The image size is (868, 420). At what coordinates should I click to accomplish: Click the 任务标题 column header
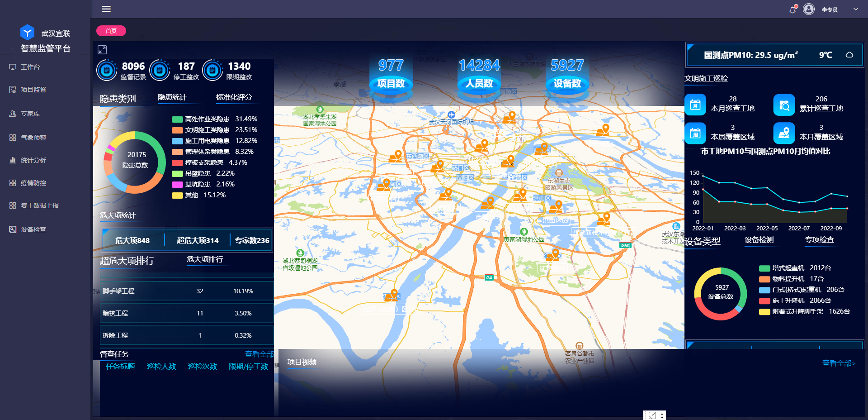click(120, 367)
